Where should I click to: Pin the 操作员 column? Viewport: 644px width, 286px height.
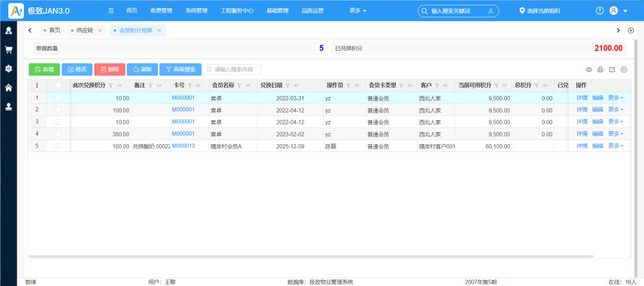point(356,85)
